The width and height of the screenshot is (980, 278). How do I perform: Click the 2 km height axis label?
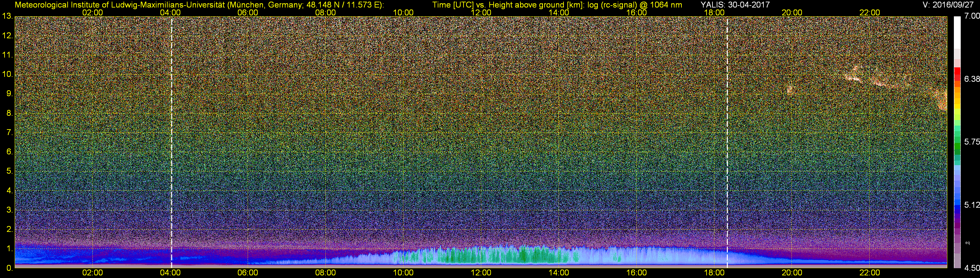9,229
